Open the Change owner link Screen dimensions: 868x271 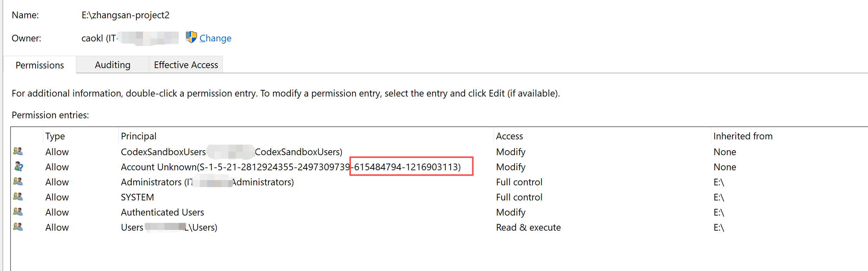pos(215,38)
